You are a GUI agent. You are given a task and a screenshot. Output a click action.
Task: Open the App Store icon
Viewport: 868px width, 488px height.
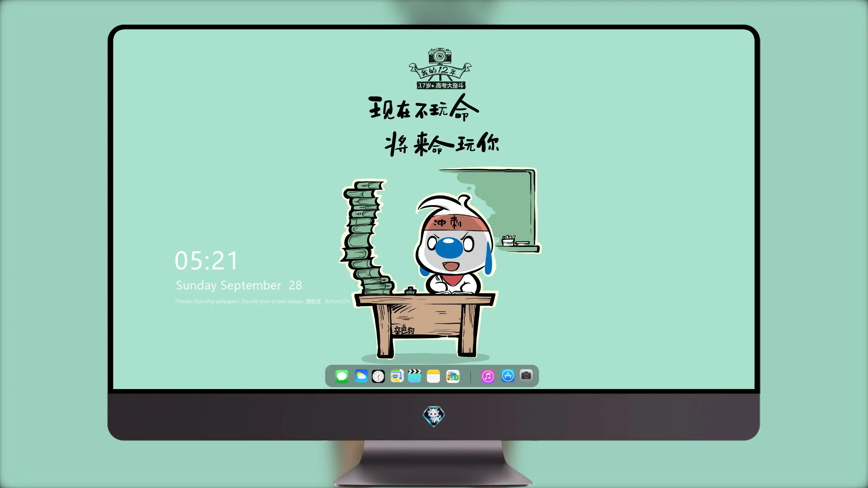pyautogui.click(x=508, y=375)
